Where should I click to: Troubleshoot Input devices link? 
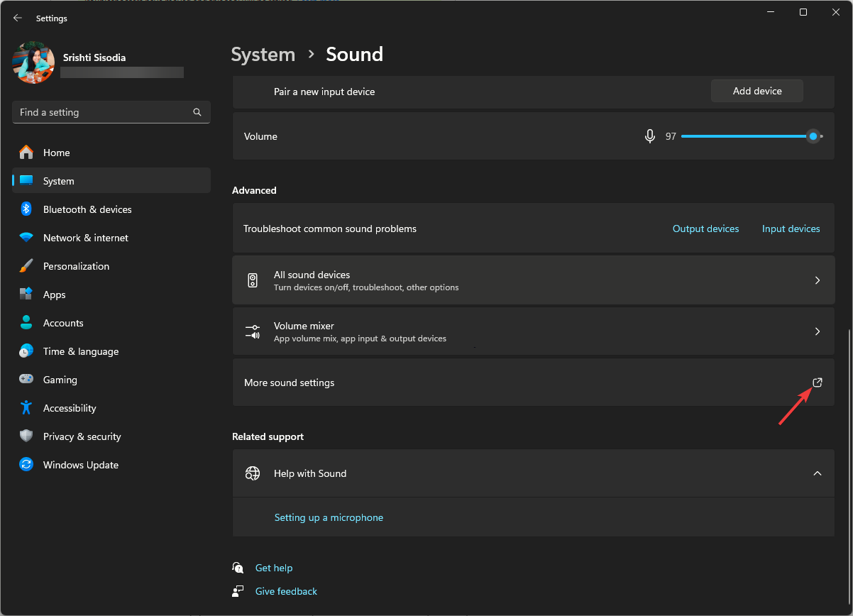point(791,229)
